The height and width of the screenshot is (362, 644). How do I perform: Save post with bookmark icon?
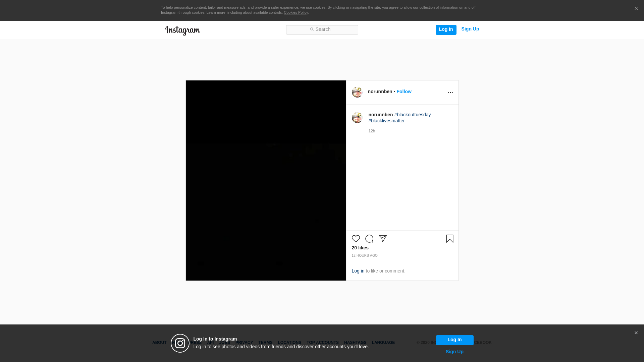(x=449, y=239)
